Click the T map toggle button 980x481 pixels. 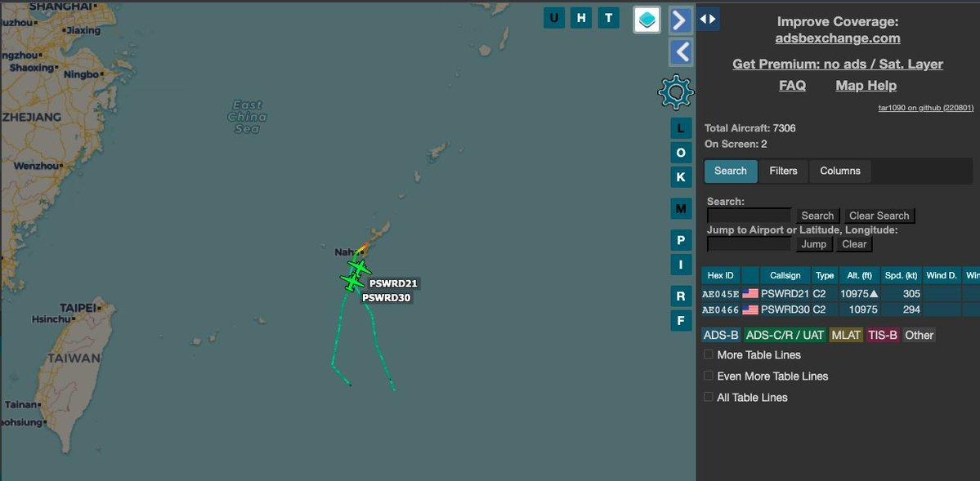click(608, 18)
